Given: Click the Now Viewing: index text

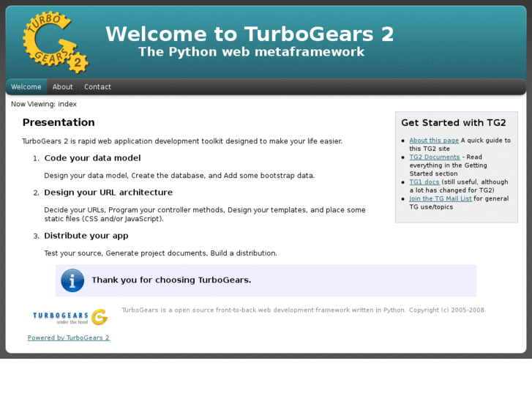Looking at the screenshot, I should 44,104.
